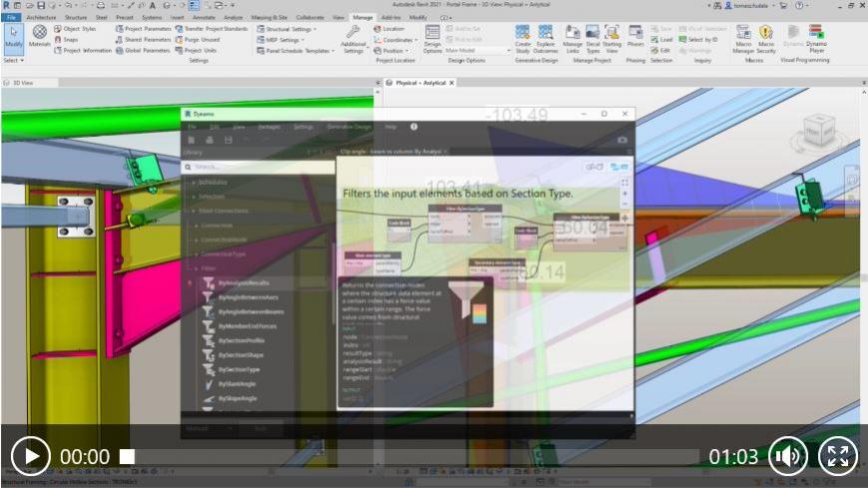Open Shared Parameters
Screen dimensions: 868x488
click(x=144, y=39)
